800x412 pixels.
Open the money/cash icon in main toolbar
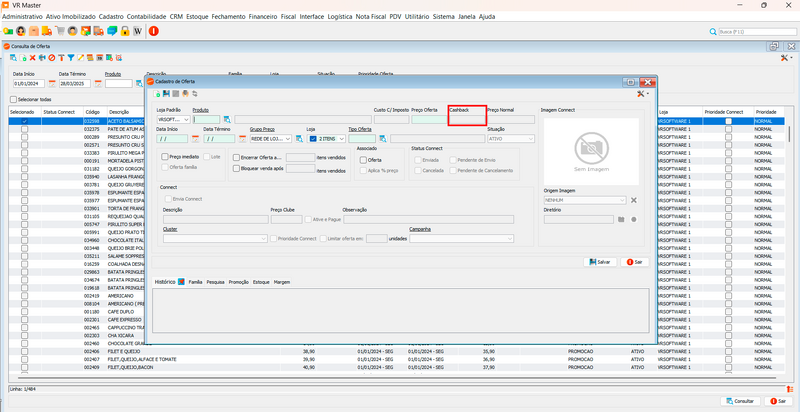(8, 31)
